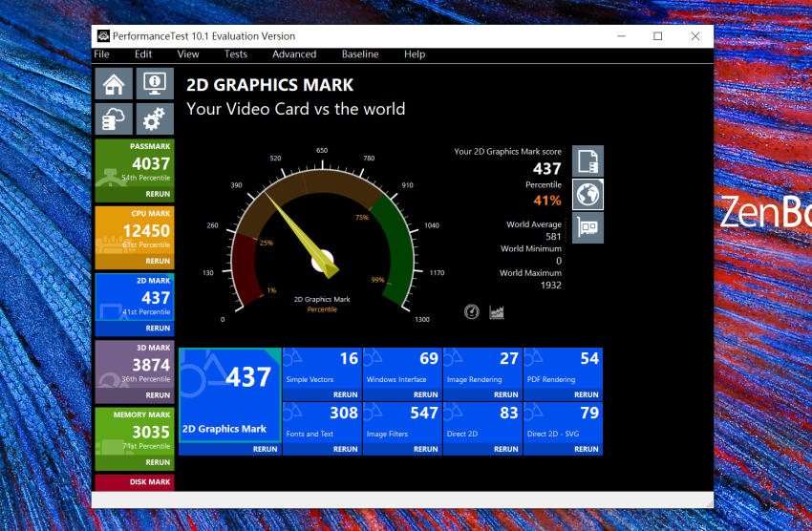Image resolution: width=812 pixels, height=531 pixels.
Task: Click the Fonts and Text score 308
Action: tap(344, 413)
